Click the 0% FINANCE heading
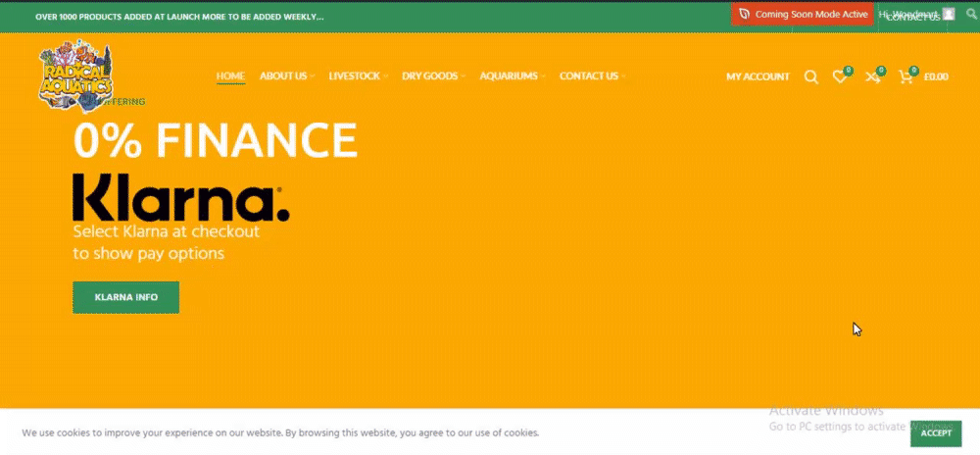 [215, 140]
